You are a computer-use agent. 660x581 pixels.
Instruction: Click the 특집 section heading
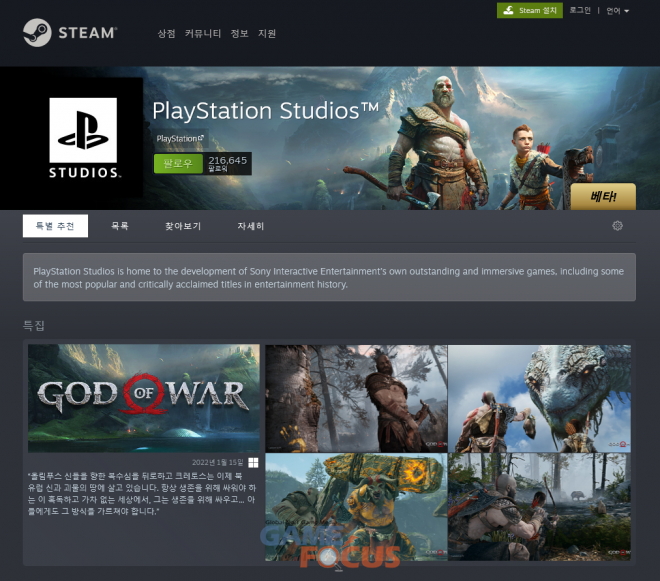(34, 325)
